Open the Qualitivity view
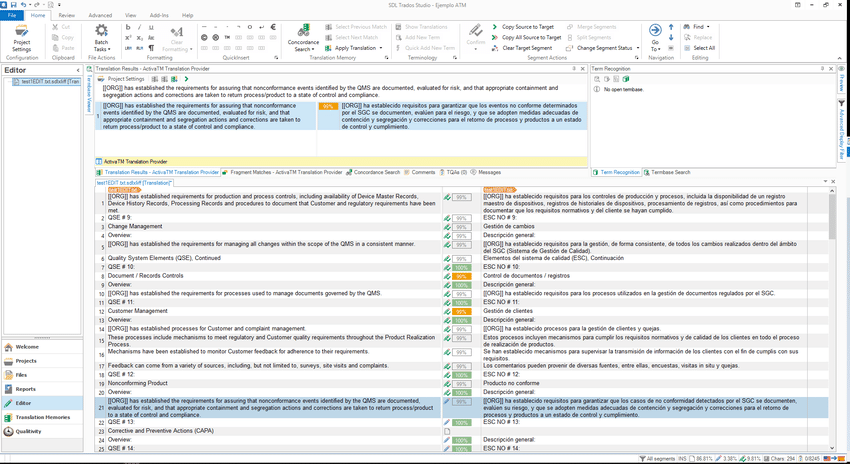Image resolution: width=850 pixels, height=464 pixels. point(42,431)
